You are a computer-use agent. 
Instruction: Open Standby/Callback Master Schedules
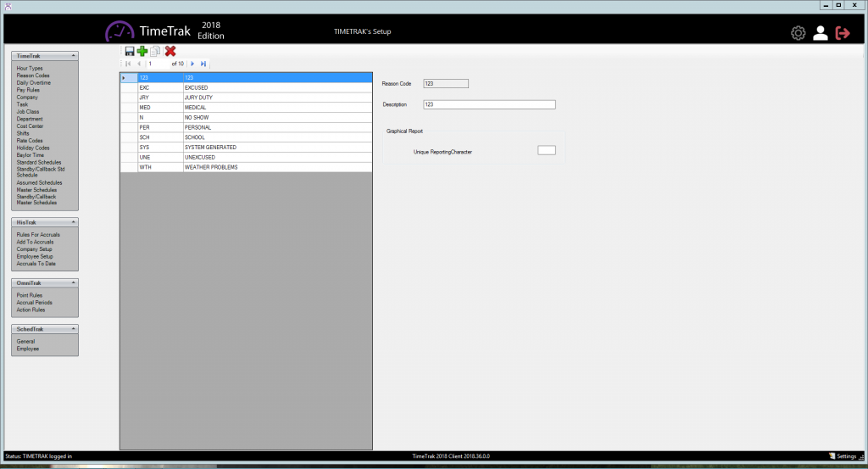(x=36, y=199)
